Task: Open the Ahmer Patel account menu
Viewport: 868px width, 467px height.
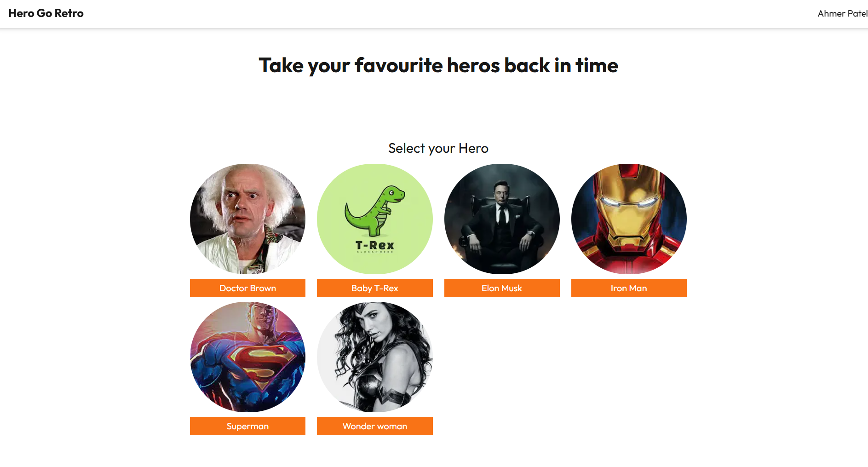Action: [x=842, y=14]
